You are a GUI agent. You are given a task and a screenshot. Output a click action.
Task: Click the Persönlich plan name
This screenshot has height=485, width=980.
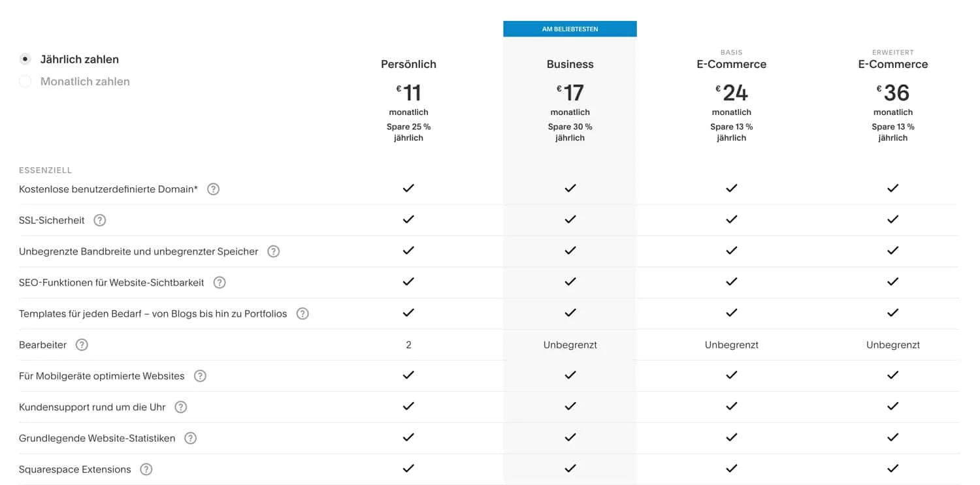(x=408, y=64)
